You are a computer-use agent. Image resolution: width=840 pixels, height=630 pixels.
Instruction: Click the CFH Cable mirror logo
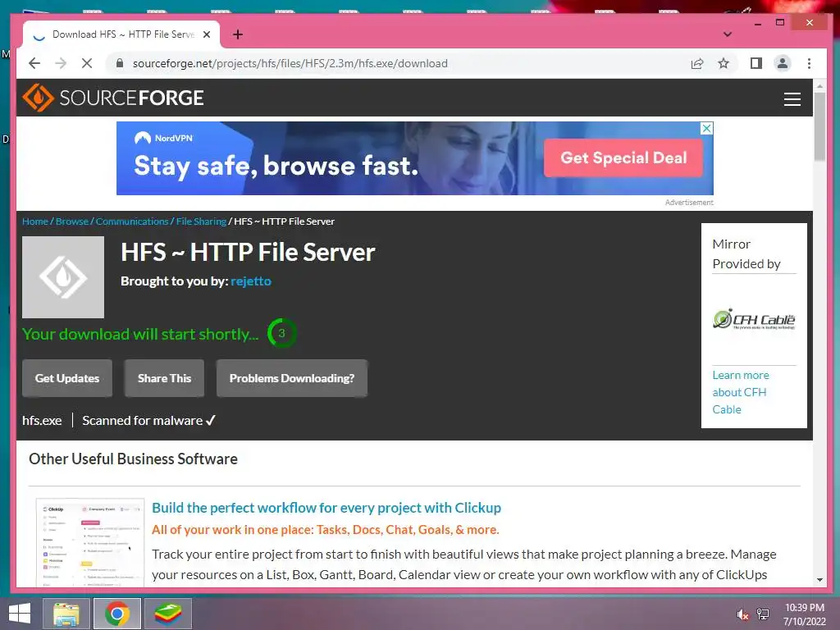point(754,319)
